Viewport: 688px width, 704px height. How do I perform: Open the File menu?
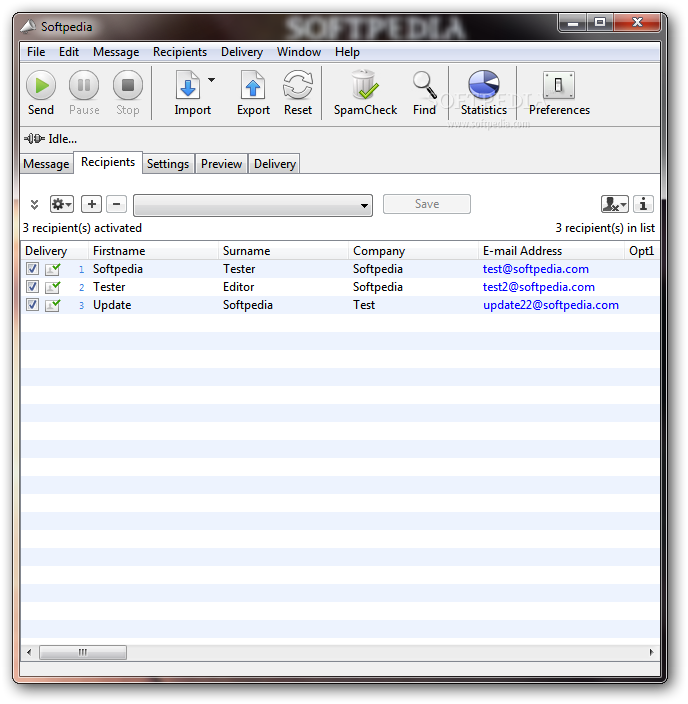(x=36, y=52)
